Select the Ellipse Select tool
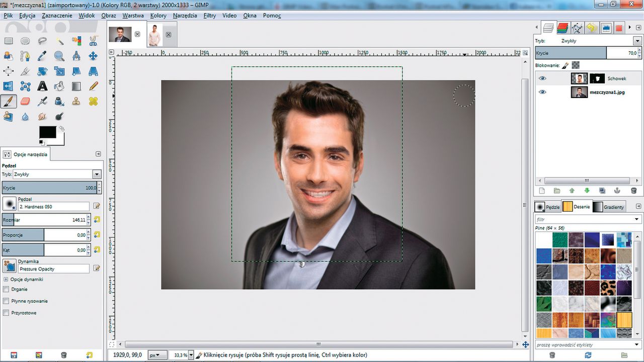The width and height of the screenshot is (644, 362). (x=25, y=40)
